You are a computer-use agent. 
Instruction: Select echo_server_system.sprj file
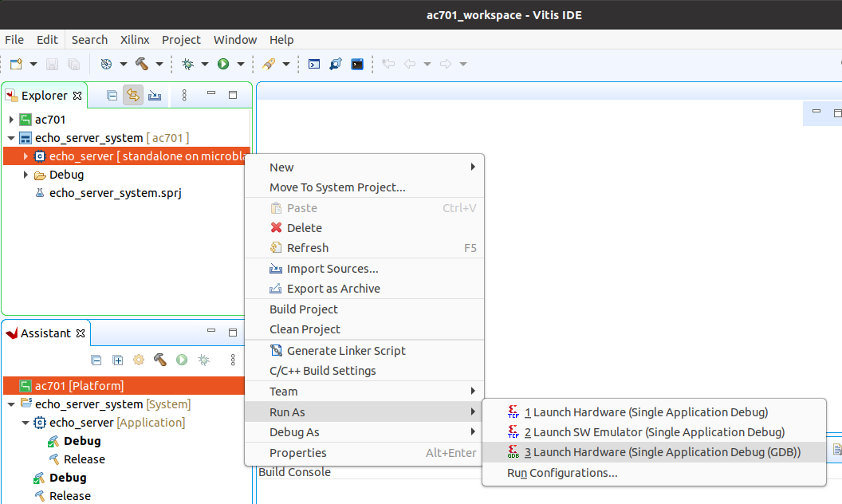[x=115, y=193]
